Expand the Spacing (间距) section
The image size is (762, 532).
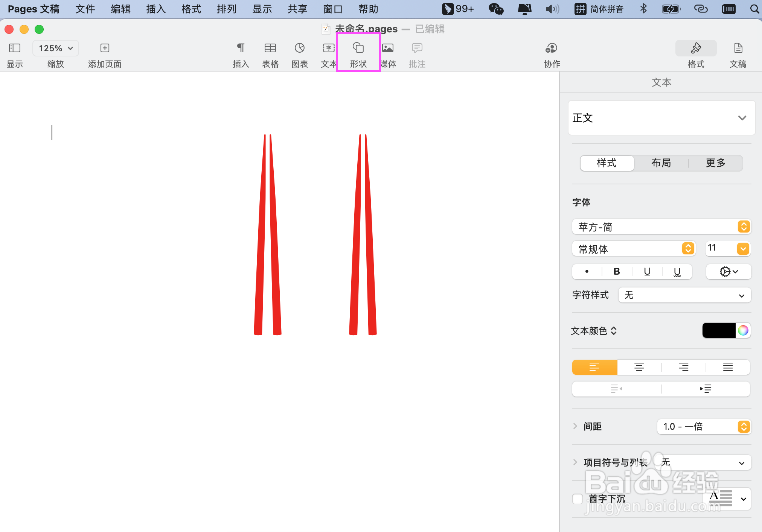[575, 426]
